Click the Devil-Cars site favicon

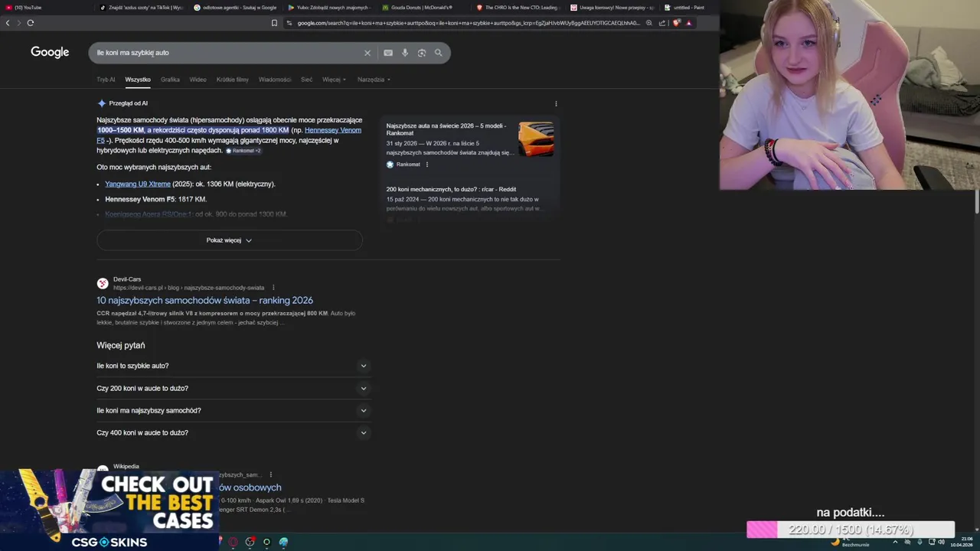(103, 283)
